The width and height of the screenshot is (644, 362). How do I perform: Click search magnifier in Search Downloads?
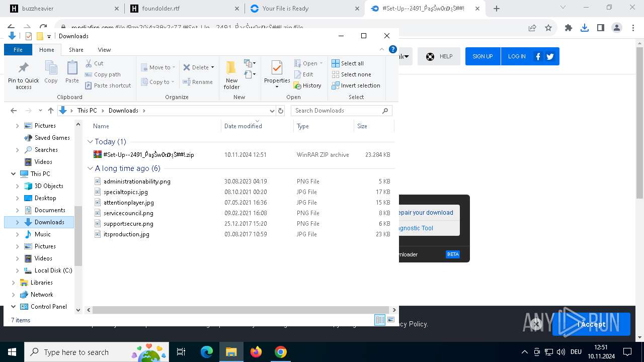click(385, 111)
